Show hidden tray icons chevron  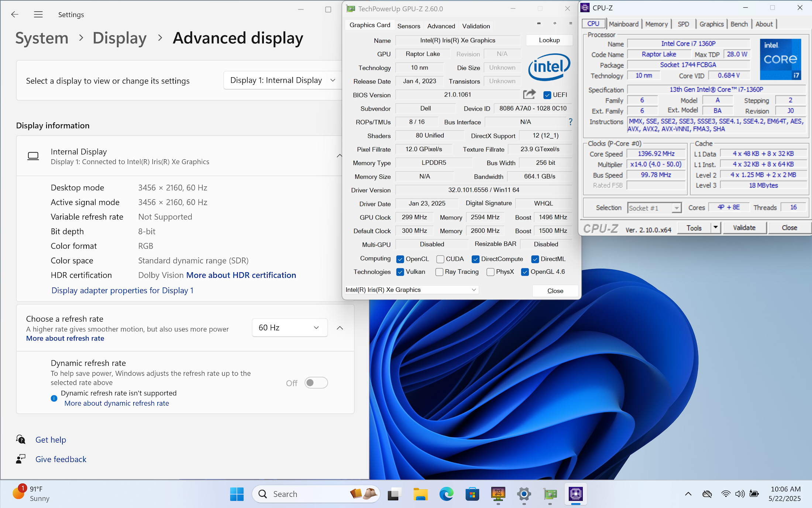pos(688,494)
